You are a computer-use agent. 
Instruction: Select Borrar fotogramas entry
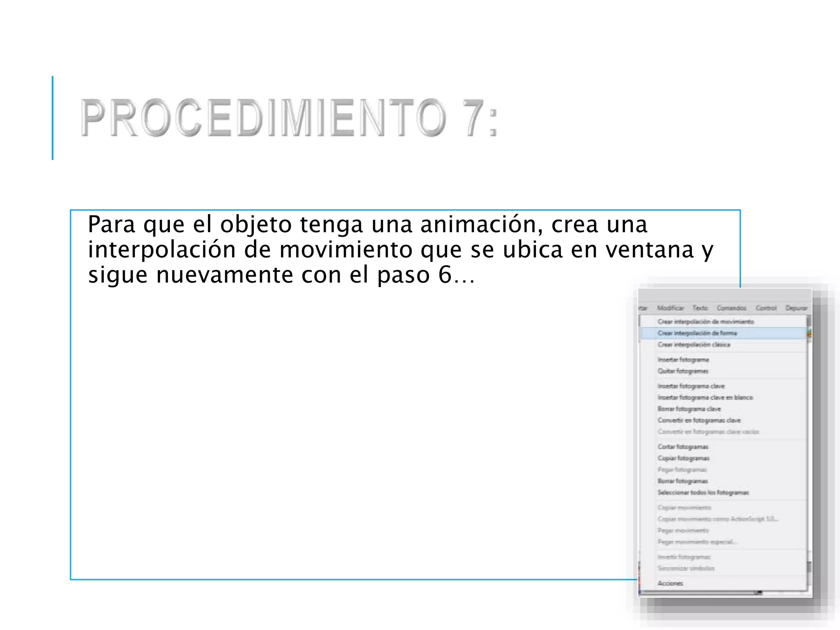click(x=723, y=481)
